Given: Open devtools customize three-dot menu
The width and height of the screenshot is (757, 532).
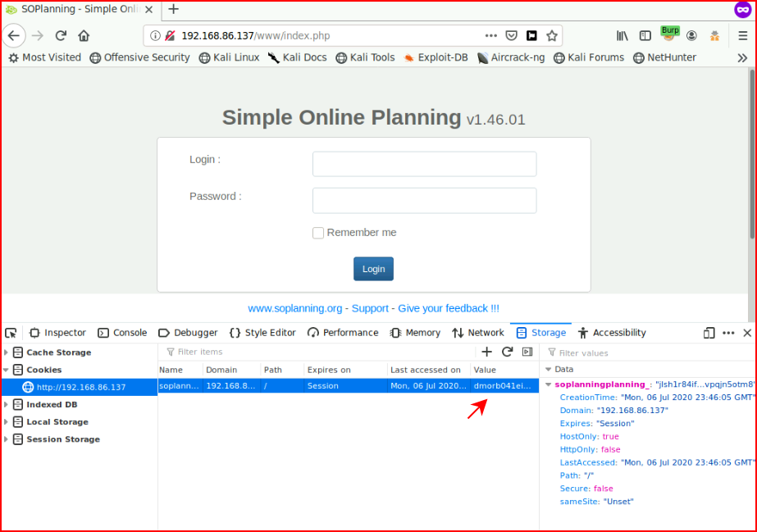Looking at the screenshot, I should [728, 333].
